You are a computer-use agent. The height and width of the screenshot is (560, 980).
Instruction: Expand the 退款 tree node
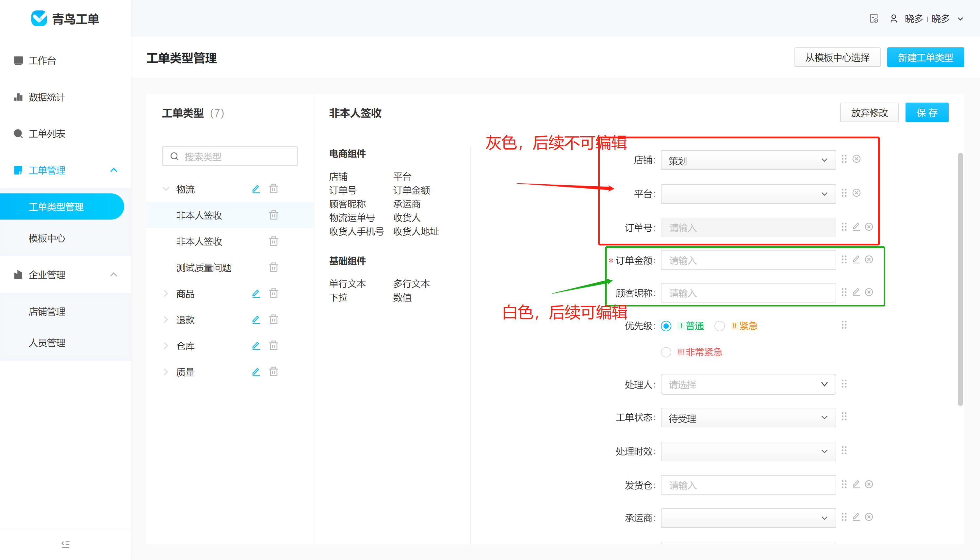(166, 320)
